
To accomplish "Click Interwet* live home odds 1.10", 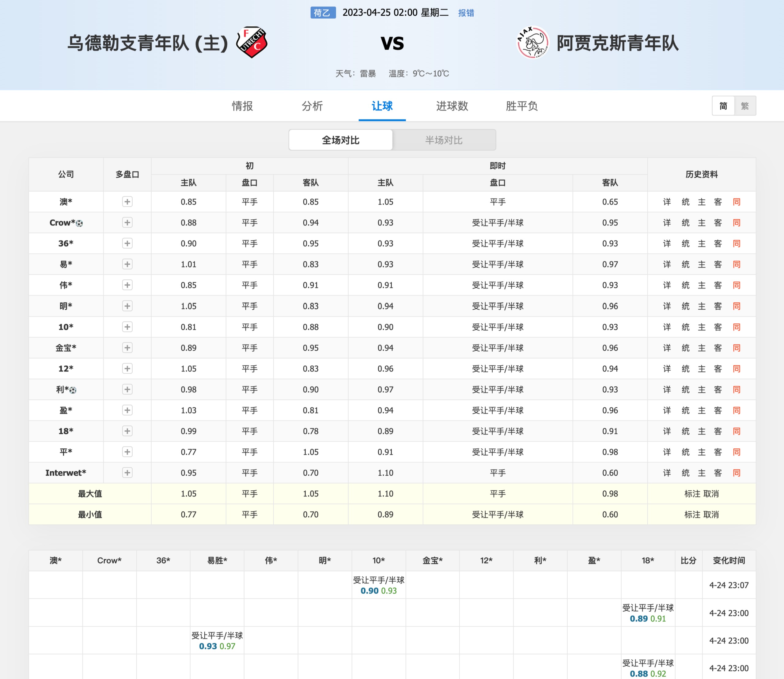I will pyautogui.click(x=385, y=473).
